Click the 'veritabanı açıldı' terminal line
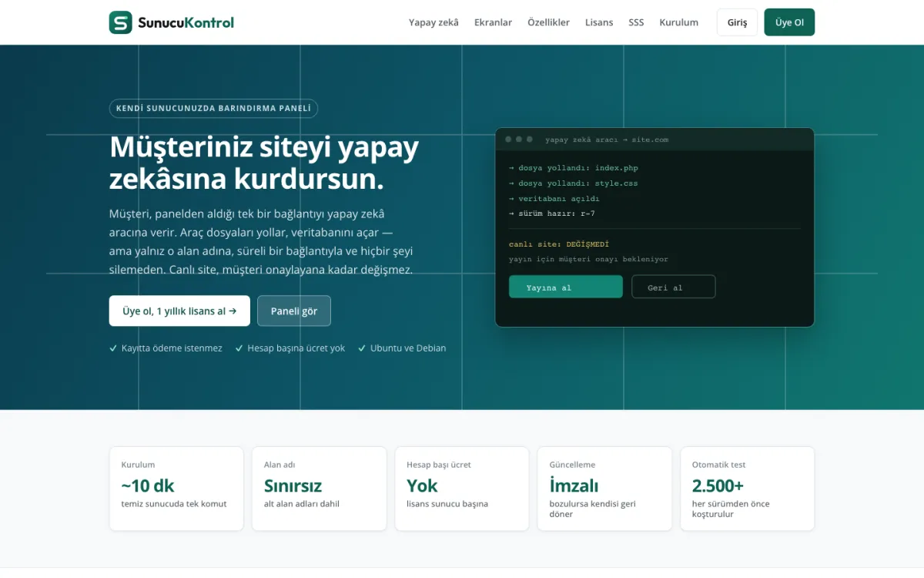Screen dimensions: 924x578 tap(554, 199)
